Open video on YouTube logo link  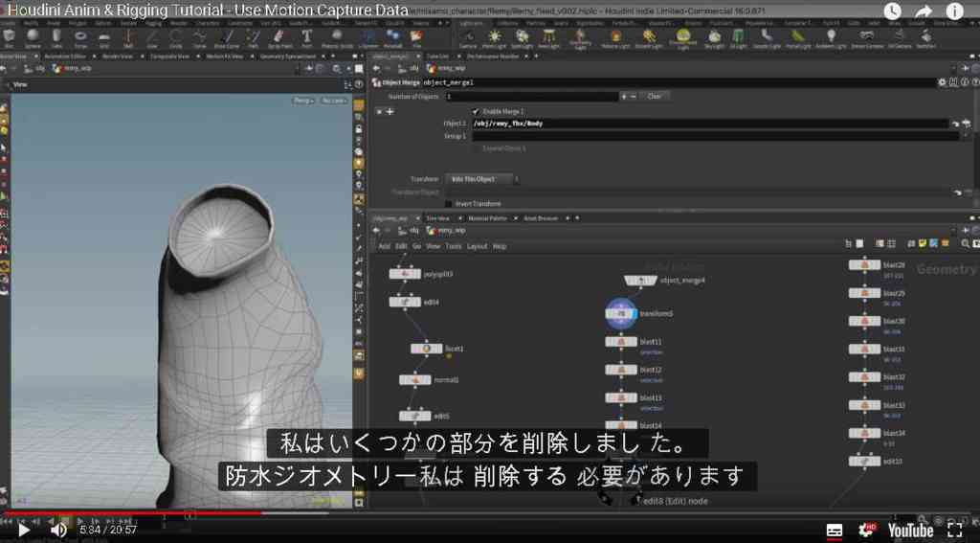coord(911,532)
